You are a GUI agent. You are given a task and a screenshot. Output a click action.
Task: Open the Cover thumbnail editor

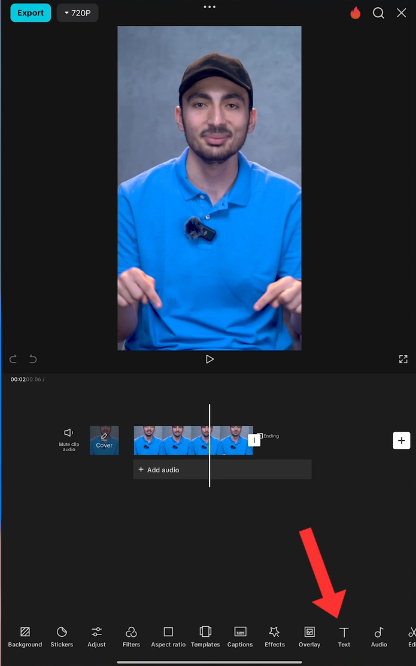click(x=104, y=440)
